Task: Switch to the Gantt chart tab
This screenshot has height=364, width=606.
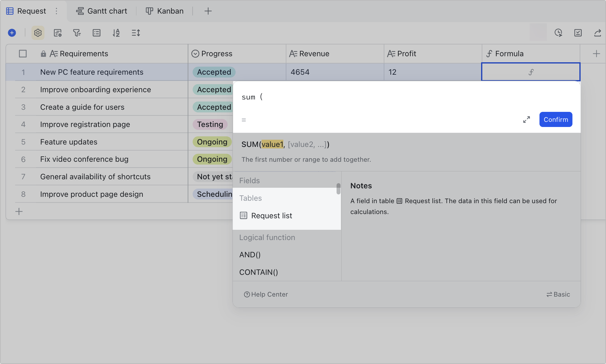Action: click(x=101, y=11)
